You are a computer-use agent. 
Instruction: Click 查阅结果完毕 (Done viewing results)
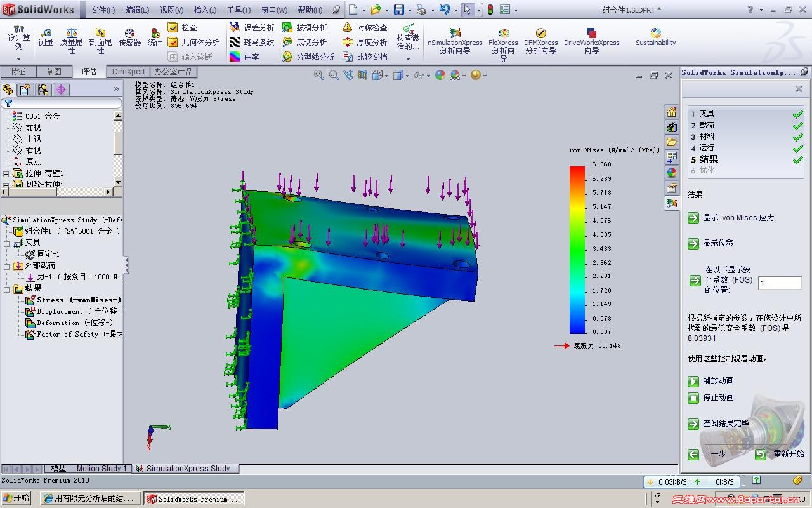[719, 424]
